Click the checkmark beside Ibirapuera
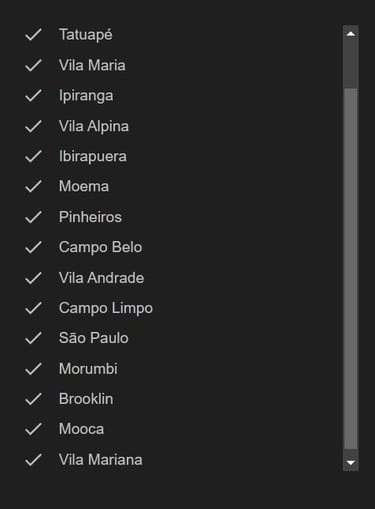The height and width of the screenshot is (509, 375). (33, 156)
